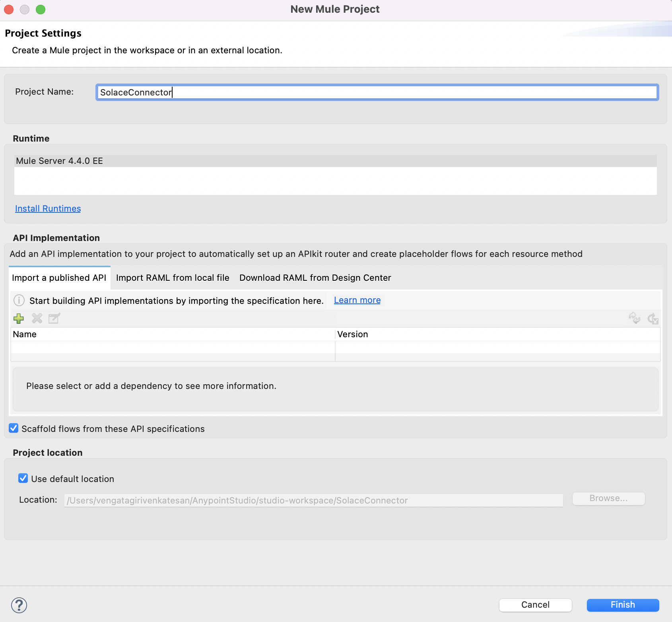Screen dimensions: 672x622
Task: Open Download RAML from Design Center tab
Action: pos(315,278)
